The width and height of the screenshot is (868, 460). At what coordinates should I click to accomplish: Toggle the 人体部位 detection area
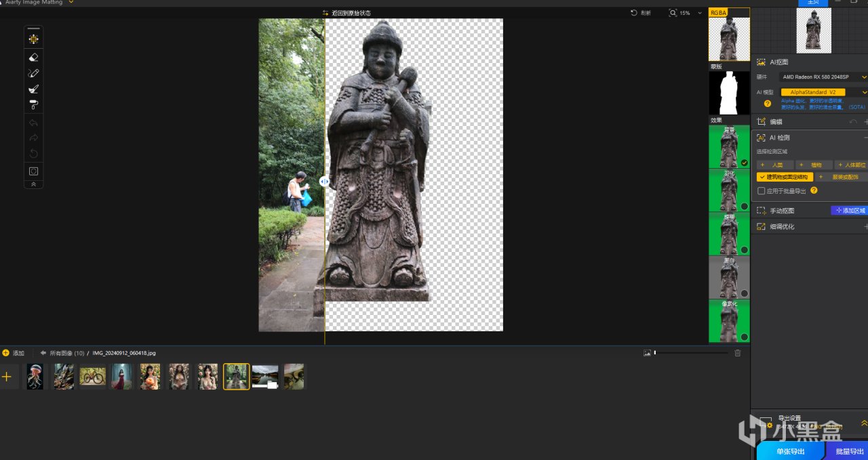[851, 165]
